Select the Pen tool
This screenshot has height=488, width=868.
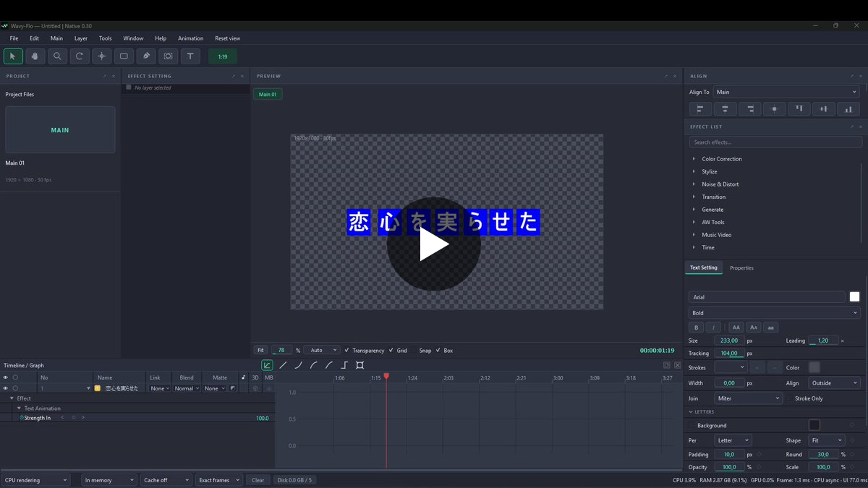[146, 56]
